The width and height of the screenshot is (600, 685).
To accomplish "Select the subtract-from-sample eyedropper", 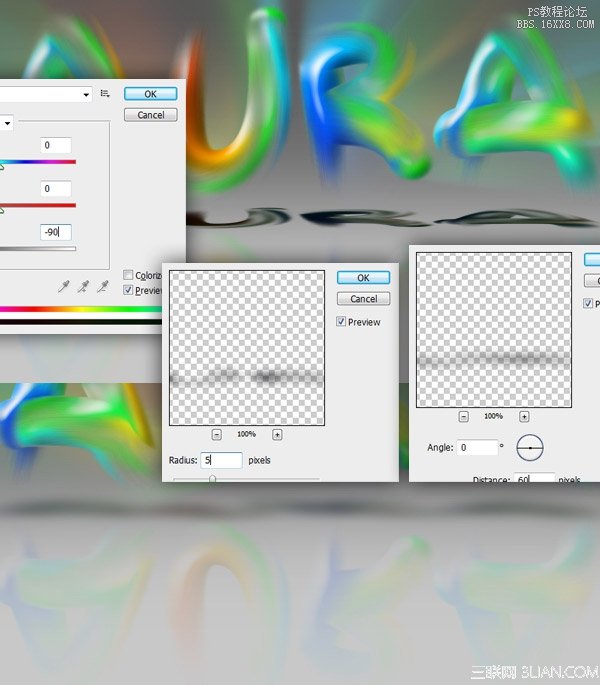I will [103, 287].
